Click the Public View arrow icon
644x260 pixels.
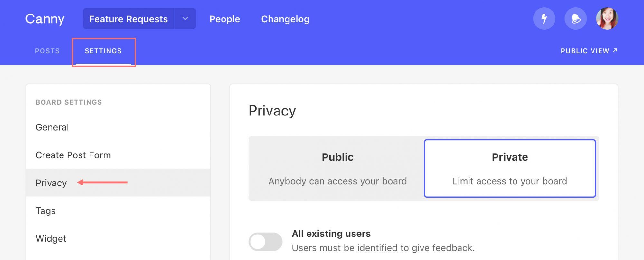point(615,50)
